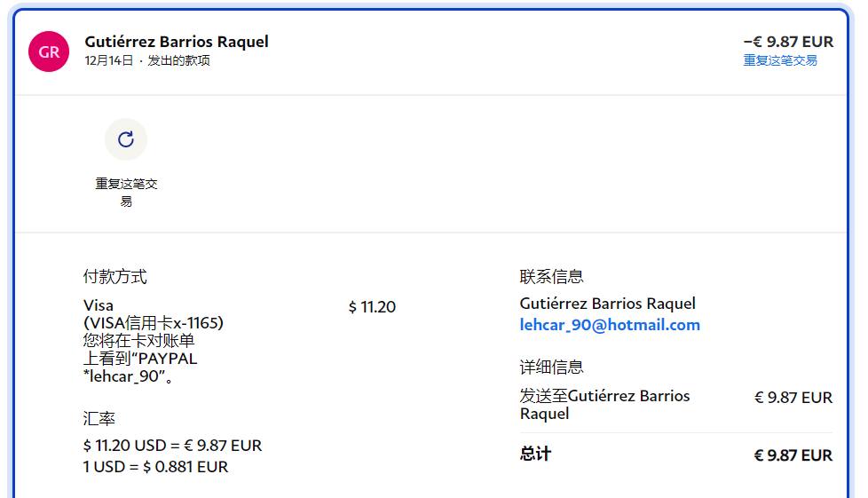Open the 重复这笔交易 link beside the amount
Image resolution: width=868 pixels, height=498 pixels.
pyautogui.click(x=780, y=60)
